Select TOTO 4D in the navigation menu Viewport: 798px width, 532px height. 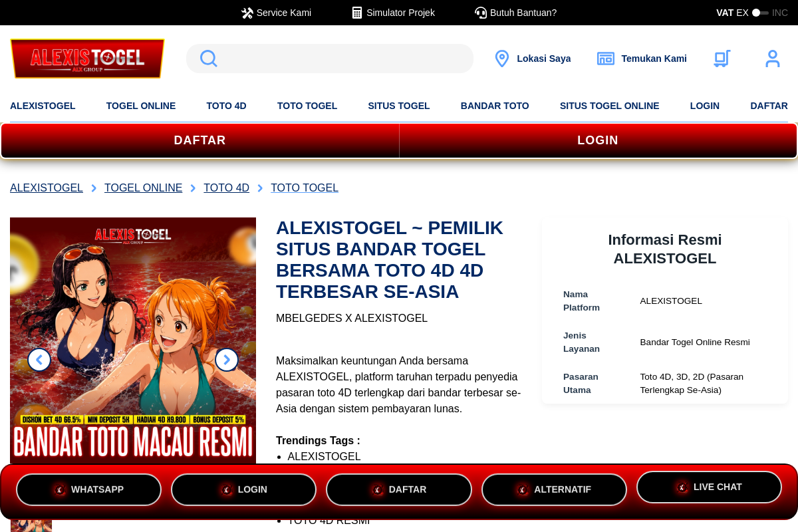click(x=227, y=106)
